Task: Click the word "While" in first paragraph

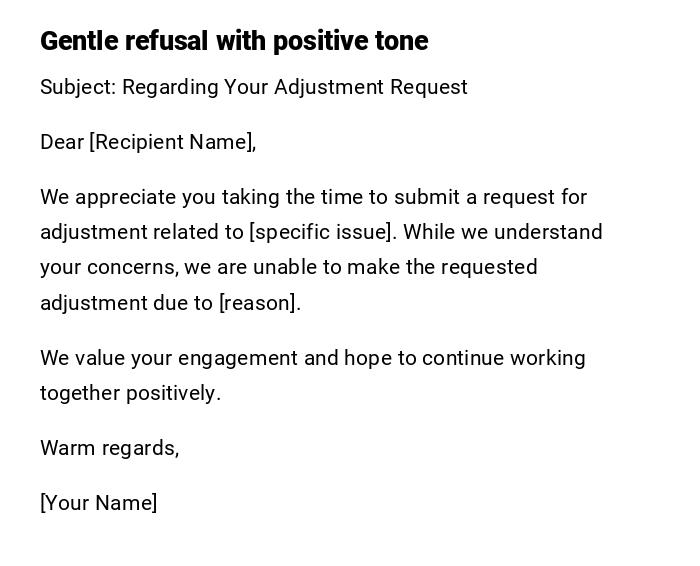Action: click(x=429, y=232)
